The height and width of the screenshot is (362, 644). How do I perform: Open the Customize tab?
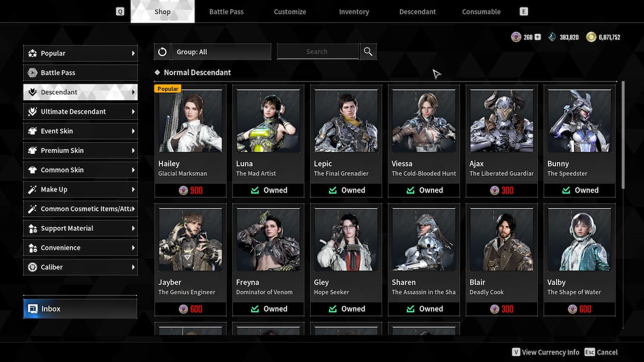[290, 11]
